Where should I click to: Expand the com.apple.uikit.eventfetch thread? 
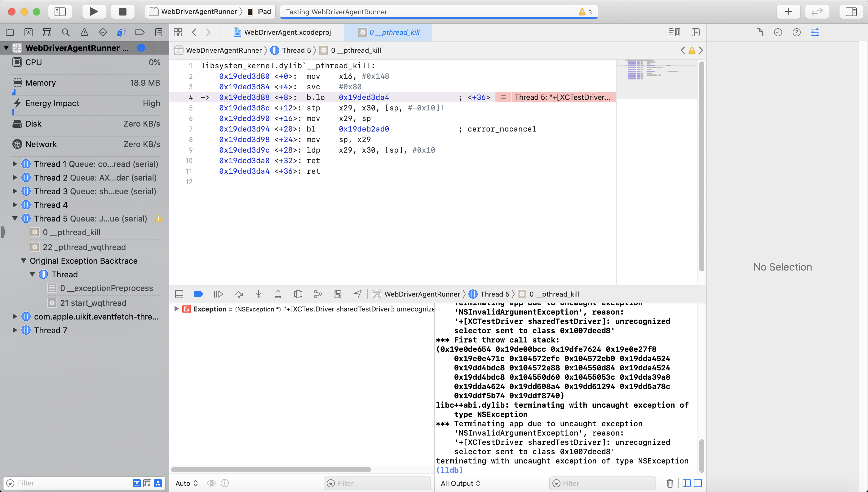15,317
